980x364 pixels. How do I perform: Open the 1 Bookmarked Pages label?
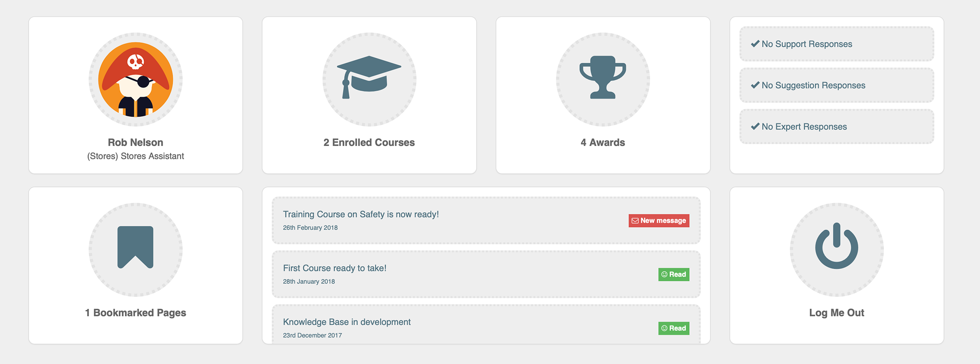point(135,313)
